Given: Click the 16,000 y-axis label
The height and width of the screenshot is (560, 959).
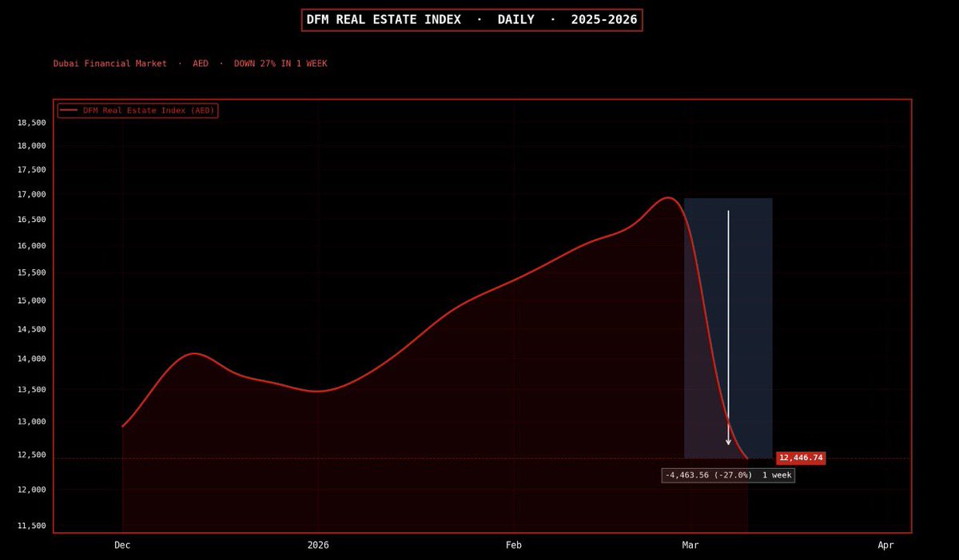Looking at the screenshot, I should [31, 246].
